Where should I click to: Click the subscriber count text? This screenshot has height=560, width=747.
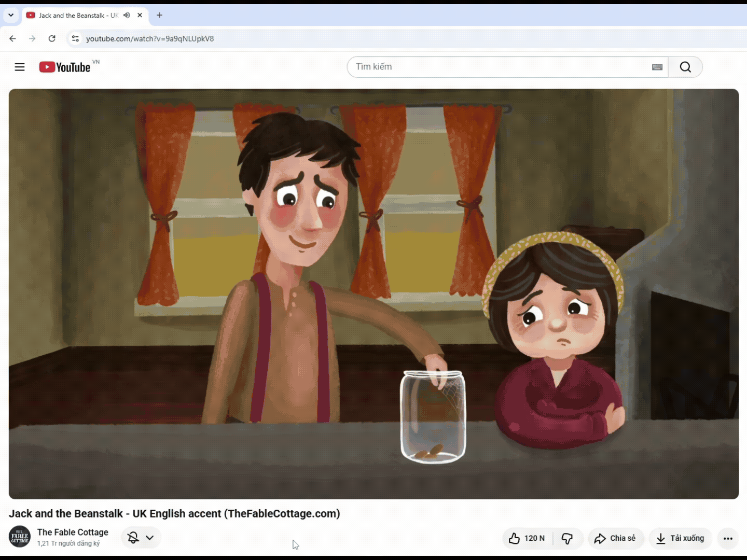tap(68, 543)
